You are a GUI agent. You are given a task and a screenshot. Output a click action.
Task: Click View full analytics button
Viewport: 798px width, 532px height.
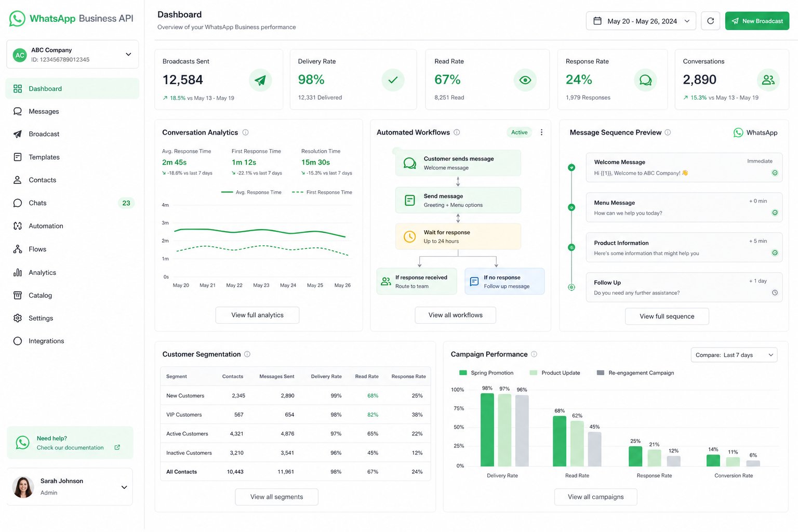(257, 315)
